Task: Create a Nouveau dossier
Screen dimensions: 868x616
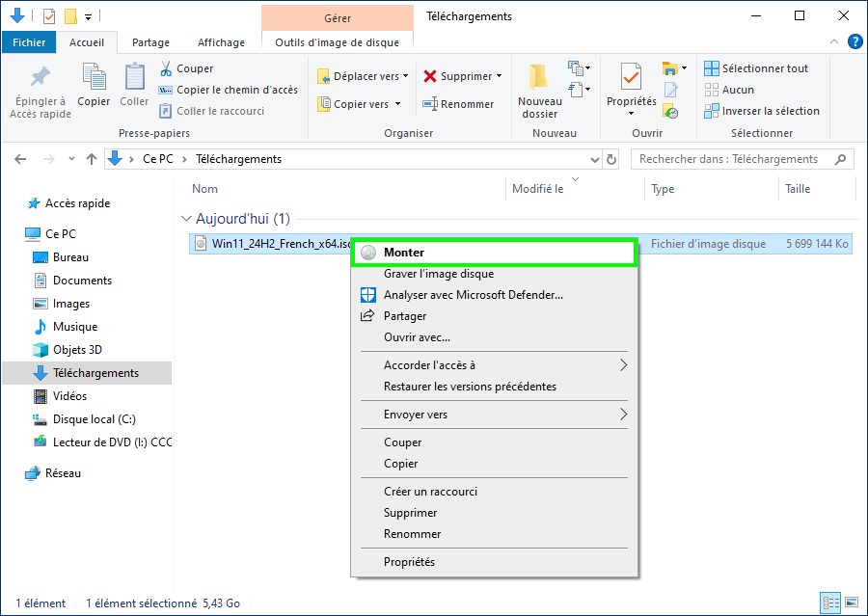Action: (539, 92)
